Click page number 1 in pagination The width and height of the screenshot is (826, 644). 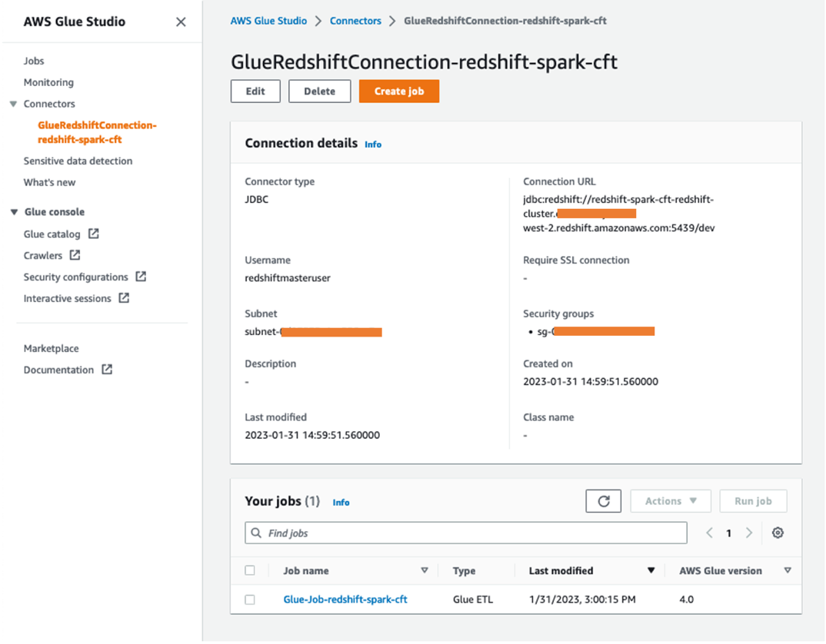[x=729, y=533]
